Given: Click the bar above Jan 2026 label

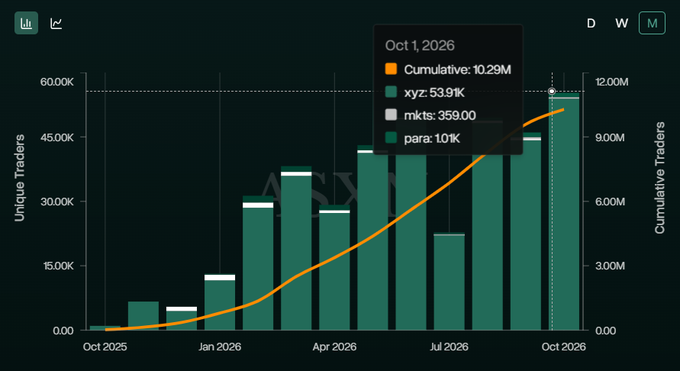Looking at the screenshot, I should [x=219, y=302].
